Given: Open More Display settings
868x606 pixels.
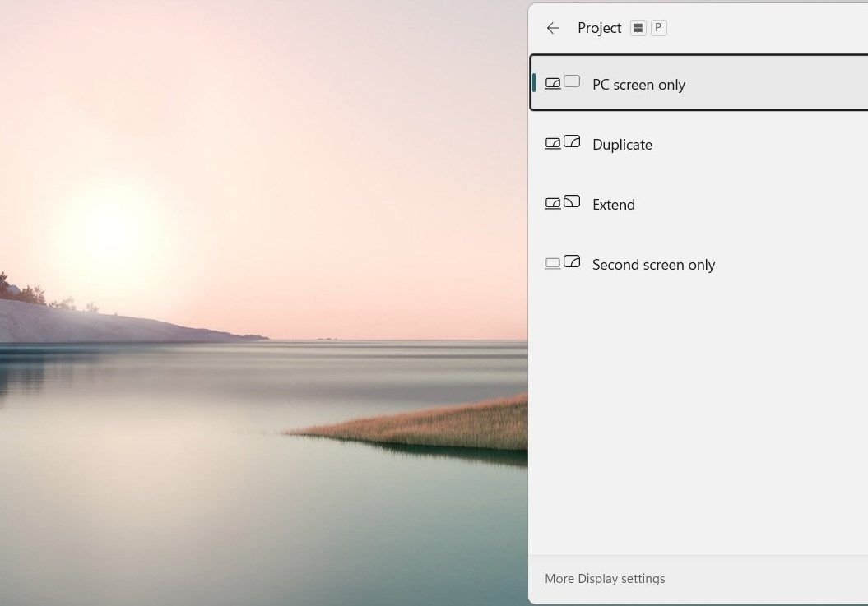Looking at the screenshot, I should (x=605, y=579).
